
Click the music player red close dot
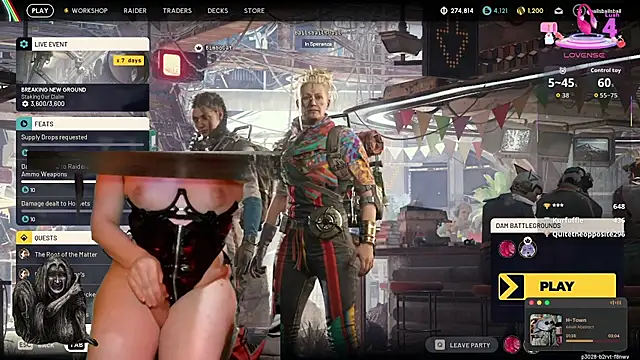click(531, 303)
